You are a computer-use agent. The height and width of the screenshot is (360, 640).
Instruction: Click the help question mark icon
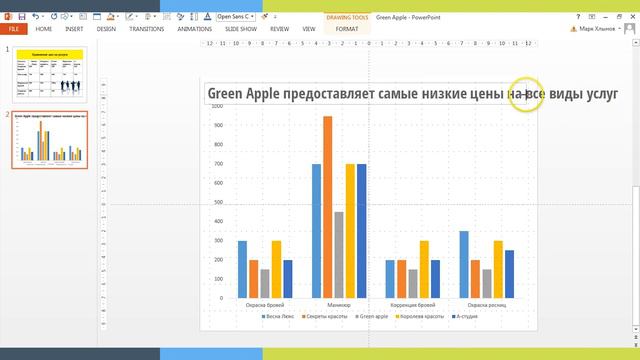578,17
